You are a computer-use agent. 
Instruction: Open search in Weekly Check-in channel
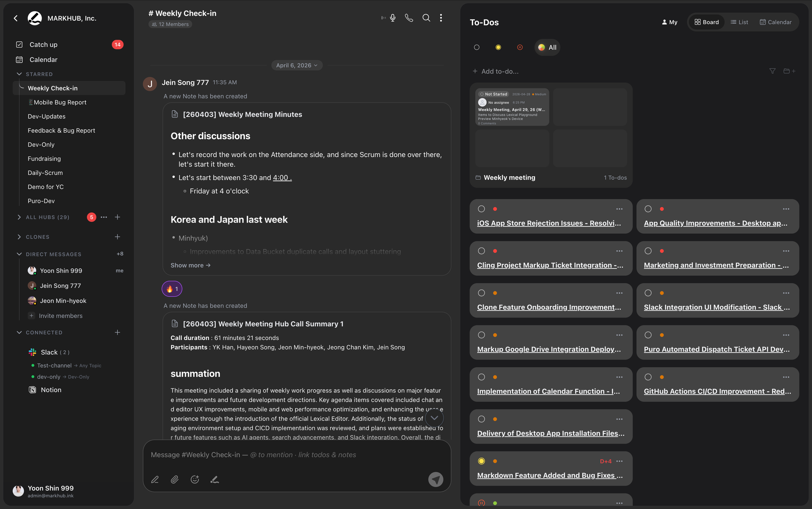(x=426, y=18)
